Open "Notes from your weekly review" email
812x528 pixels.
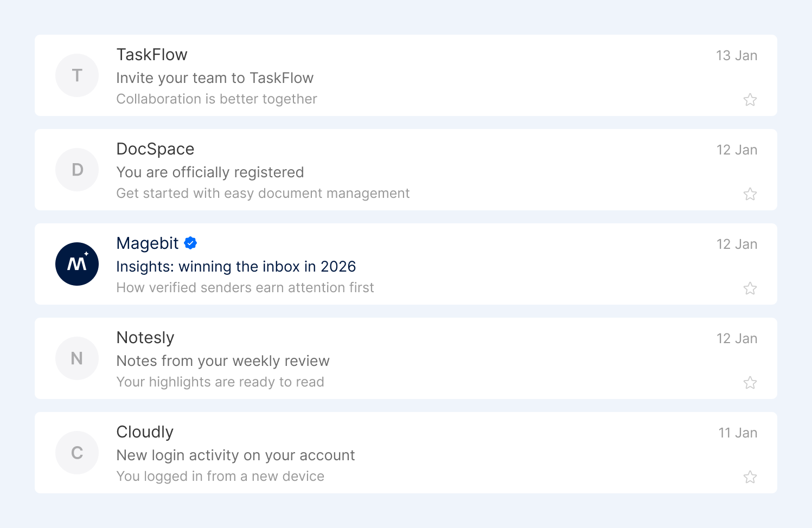tap(223, 361)
